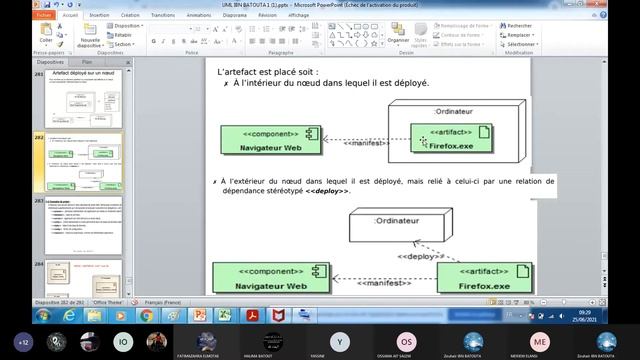Click the increase font size icon
Viewport: 640px width, 360px height.
tap(215, 29)
